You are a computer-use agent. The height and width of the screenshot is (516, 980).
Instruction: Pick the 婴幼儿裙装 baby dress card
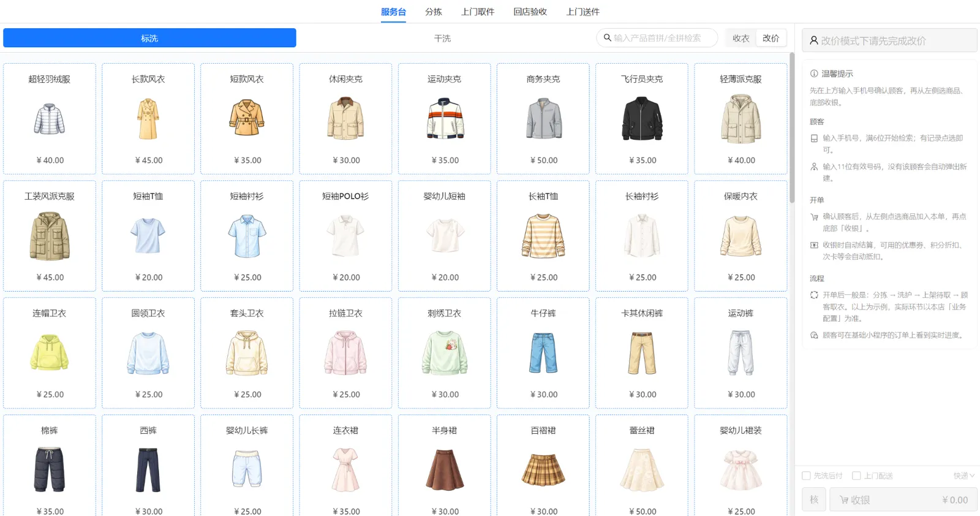(x=741, y=466)
